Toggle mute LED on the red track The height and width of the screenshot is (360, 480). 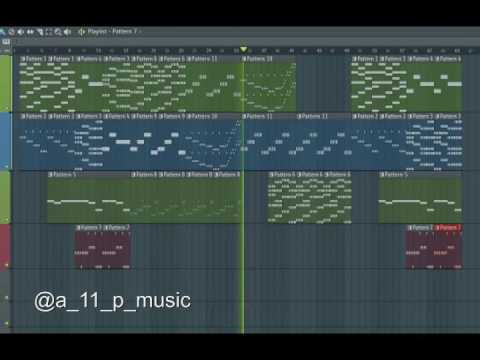click(7, 265)
